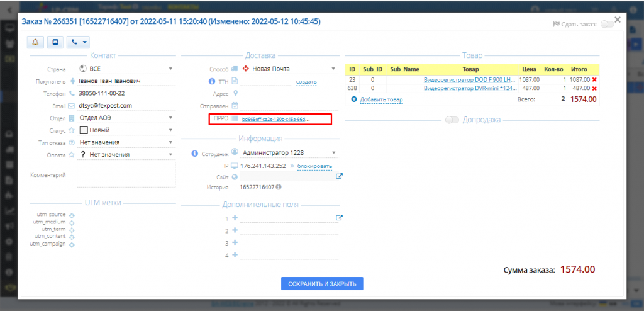
Task: Click the plus icon of additional field 3
Action: (235, 243)
